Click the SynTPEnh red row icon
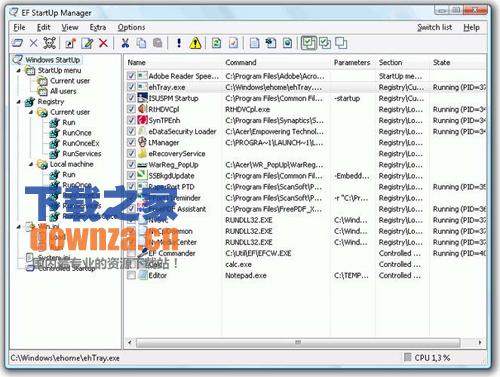The height and width of the screenshot is (377, 500). point(142,120)
